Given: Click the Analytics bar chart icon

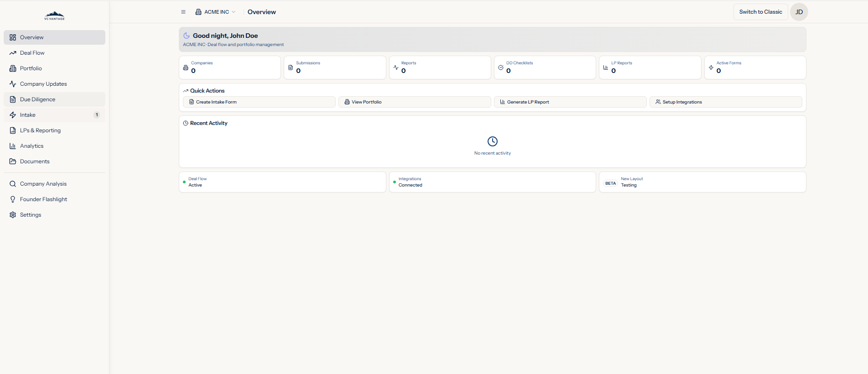Looking at the screenshot, I should pos(13,146).
